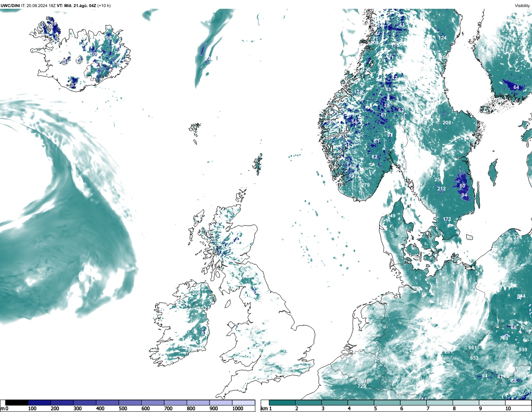Click the 'km' unit label of right scale
The height and width of the screenshot is (412, 532).
pos(264,409)
